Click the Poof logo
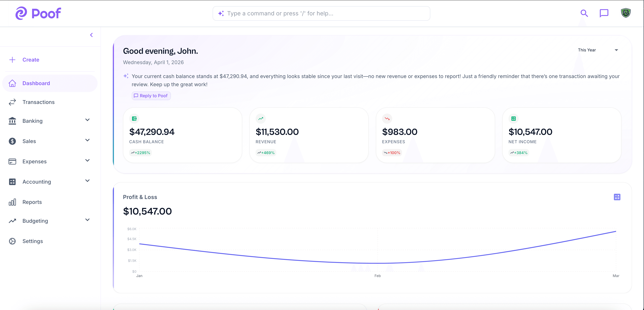This screenshot has width=644, height=310. tap(38, 13)
